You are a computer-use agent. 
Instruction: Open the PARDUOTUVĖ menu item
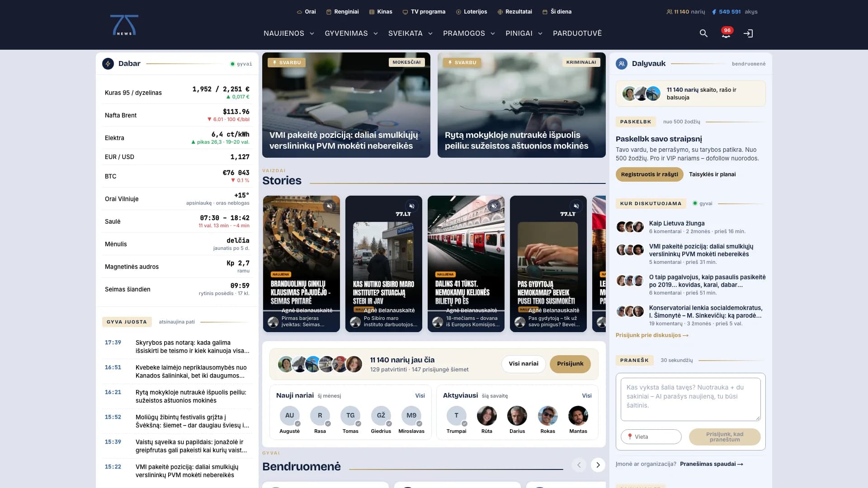click(x=577, y=33)
